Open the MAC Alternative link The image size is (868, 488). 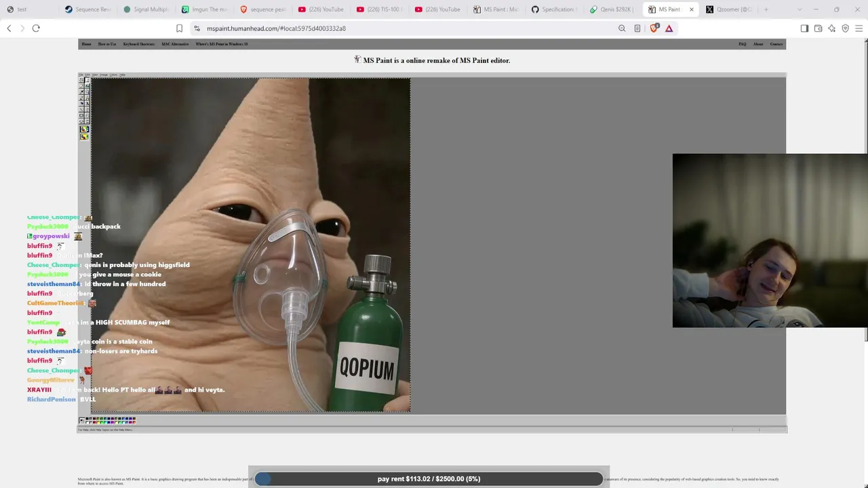[x=175, y=44]
